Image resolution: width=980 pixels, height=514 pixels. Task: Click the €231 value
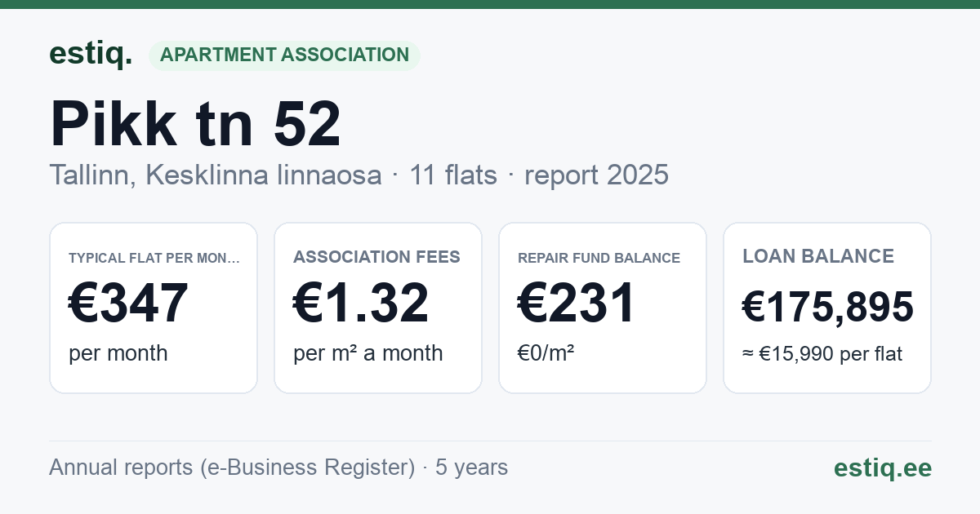577,303
